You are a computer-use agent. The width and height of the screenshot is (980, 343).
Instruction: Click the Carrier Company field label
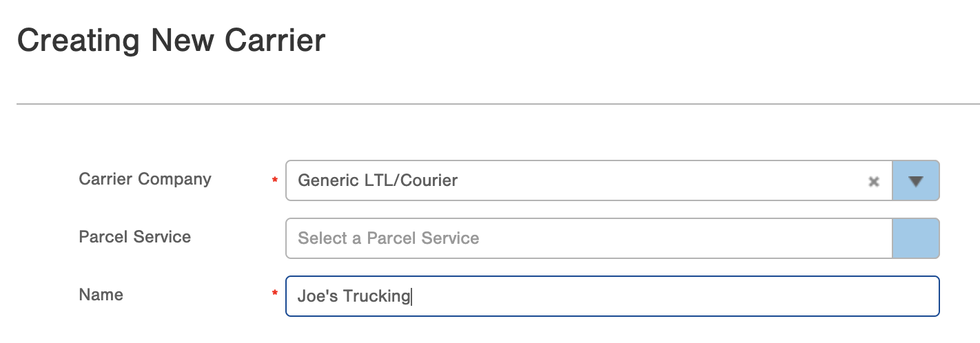coord(145,179)
